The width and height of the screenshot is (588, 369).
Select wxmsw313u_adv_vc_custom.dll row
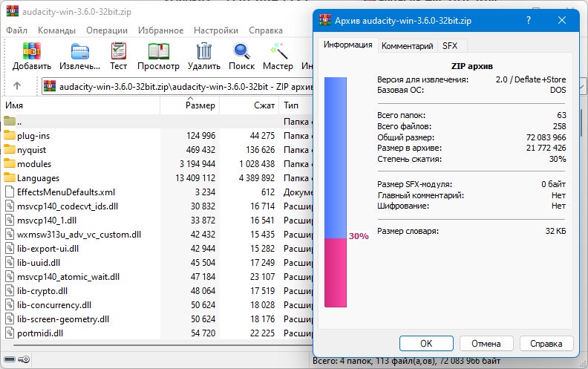157,235
